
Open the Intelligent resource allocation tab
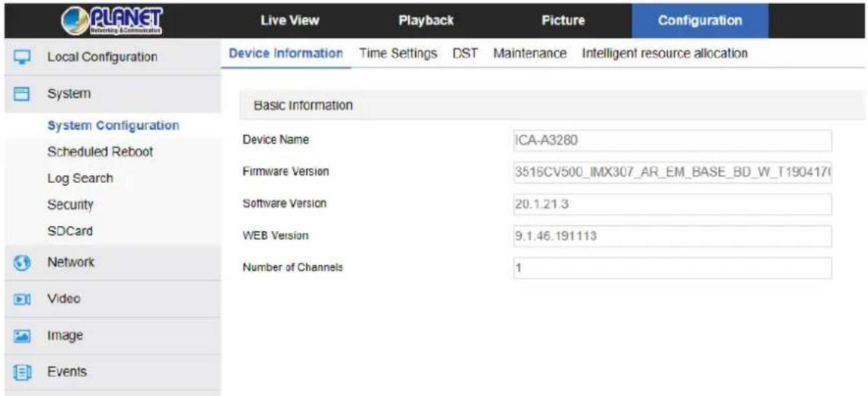[x=665, y=54]
